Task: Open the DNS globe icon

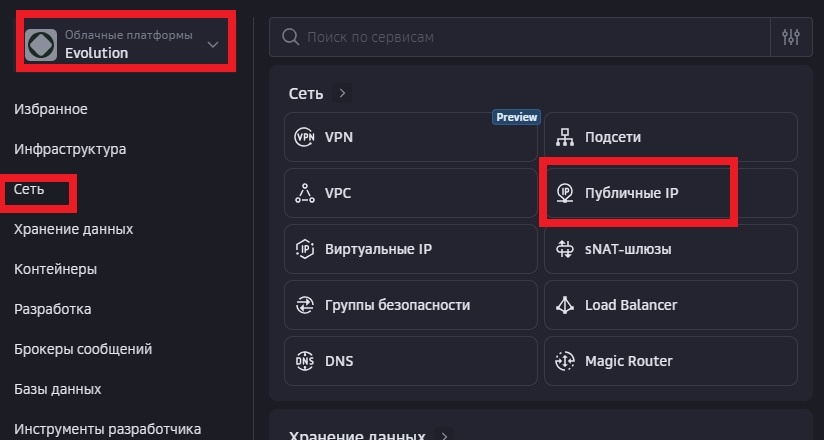Action: (304, 361)
